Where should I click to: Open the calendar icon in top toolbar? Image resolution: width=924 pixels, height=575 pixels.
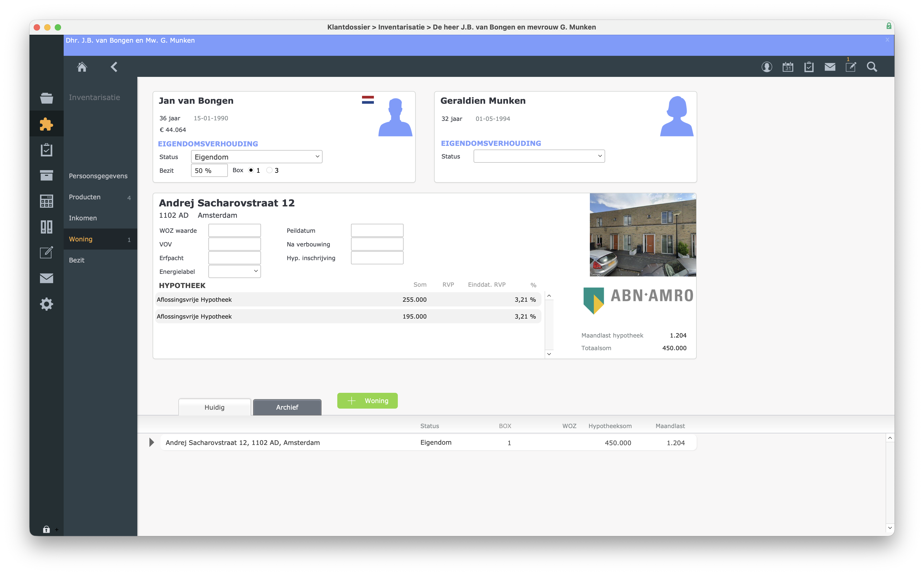point(788,67)
